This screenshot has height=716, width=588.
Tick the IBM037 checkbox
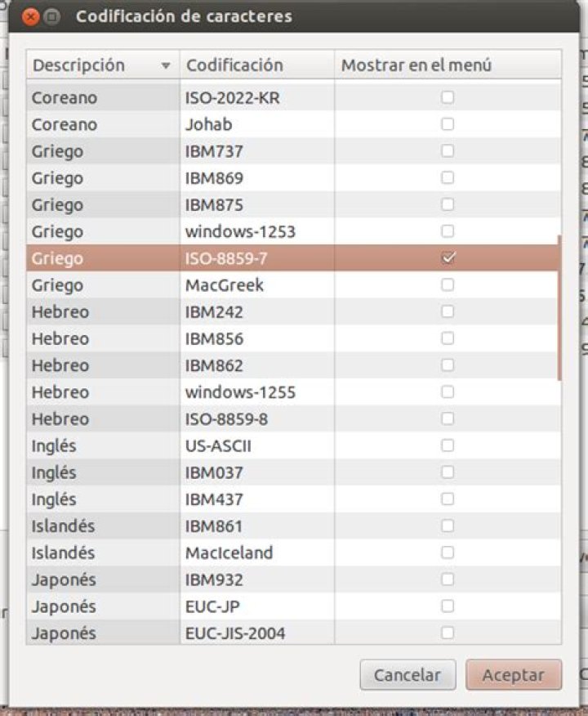[x=448, y=472]
